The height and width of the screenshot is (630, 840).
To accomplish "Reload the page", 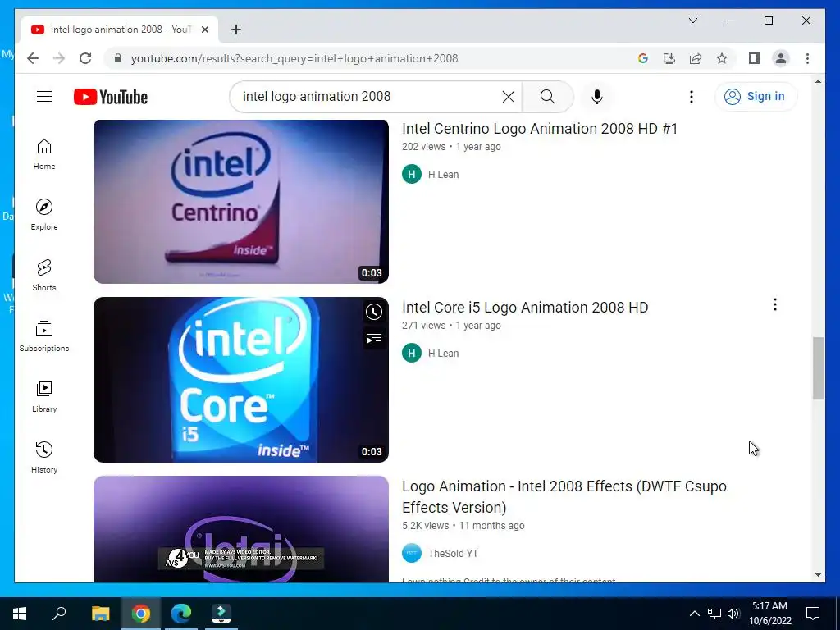I will [x=85, y=58].
